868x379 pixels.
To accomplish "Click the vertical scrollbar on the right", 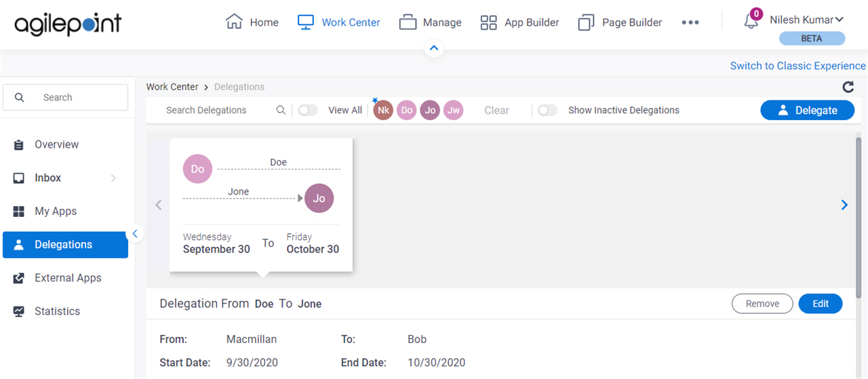I will point(859,217).
